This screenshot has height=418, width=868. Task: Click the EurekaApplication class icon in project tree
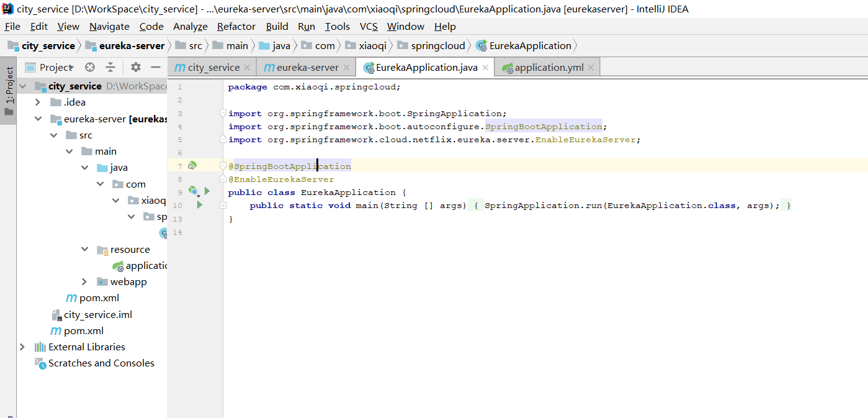click(x=164, y=233)
